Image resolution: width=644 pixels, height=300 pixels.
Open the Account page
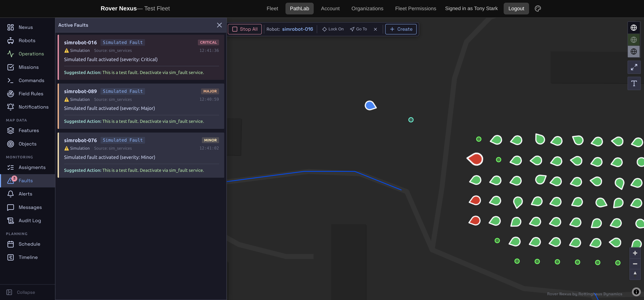(330, 9)
